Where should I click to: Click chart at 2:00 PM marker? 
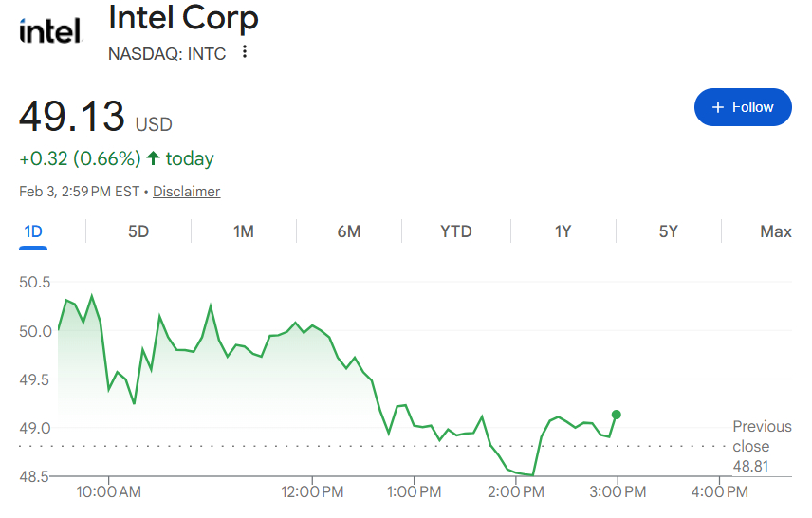tap(516, 491)
